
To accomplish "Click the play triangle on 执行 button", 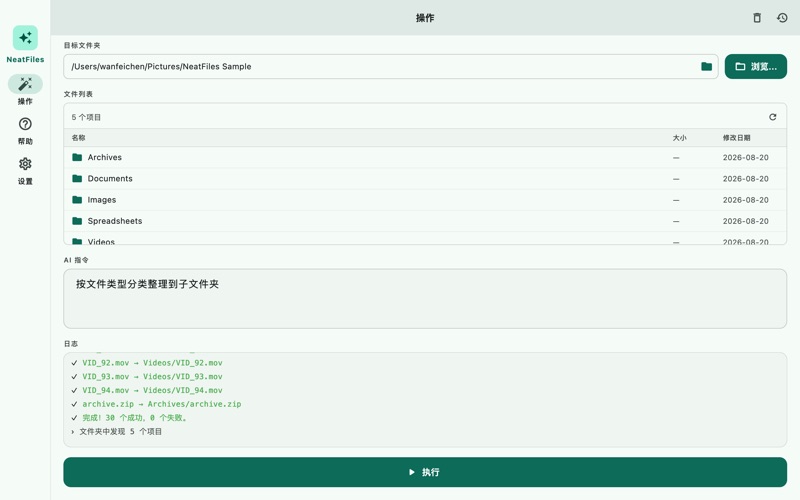I will 412,472.
